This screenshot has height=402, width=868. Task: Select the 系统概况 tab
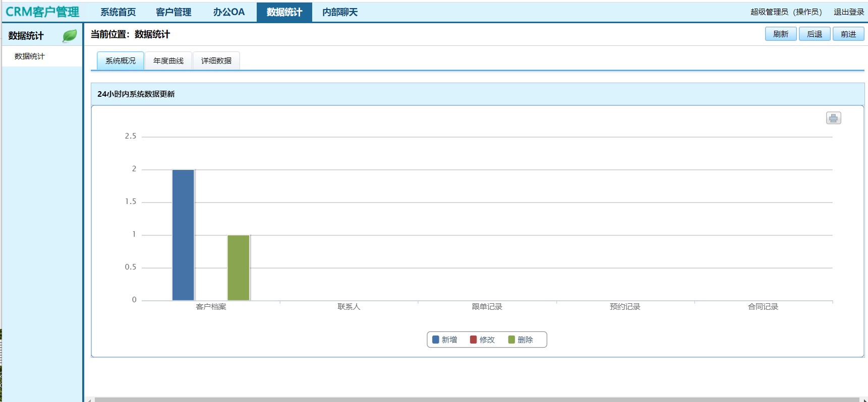tap(121, 61)
